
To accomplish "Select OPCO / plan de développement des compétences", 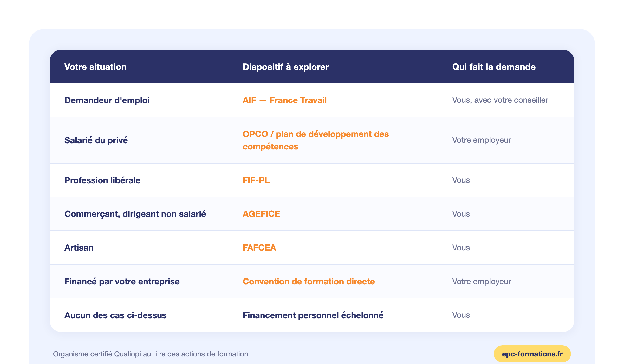I will pyautogui.click(x=316, y=140).
